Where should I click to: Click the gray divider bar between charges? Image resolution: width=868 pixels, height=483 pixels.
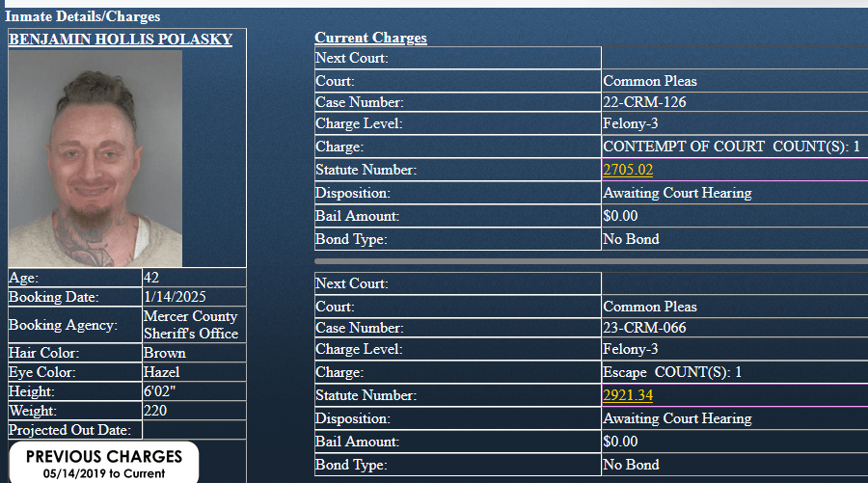click(590, 261)
